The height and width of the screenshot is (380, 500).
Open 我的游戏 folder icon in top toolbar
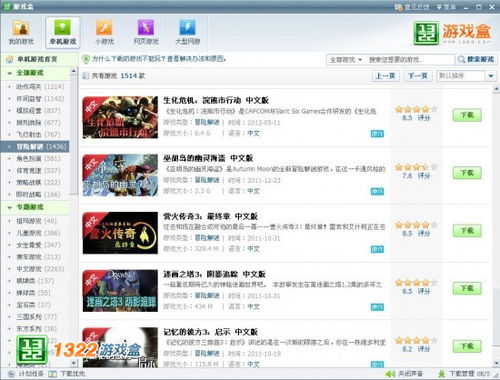pos(21,28)
